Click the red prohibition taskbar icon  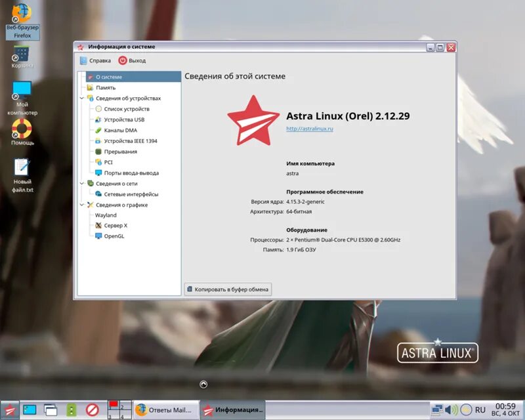pyautogui.click(x=93, y=410)
